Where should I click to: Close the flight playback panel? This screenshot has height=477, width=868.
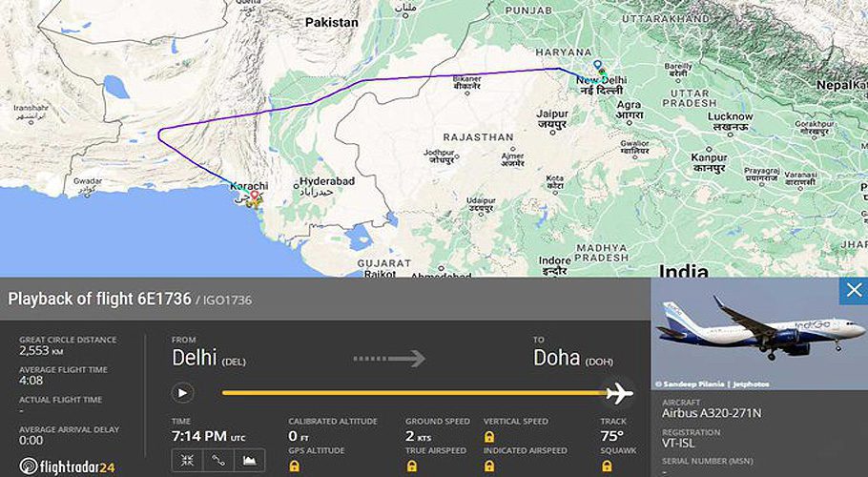[854, 290]
